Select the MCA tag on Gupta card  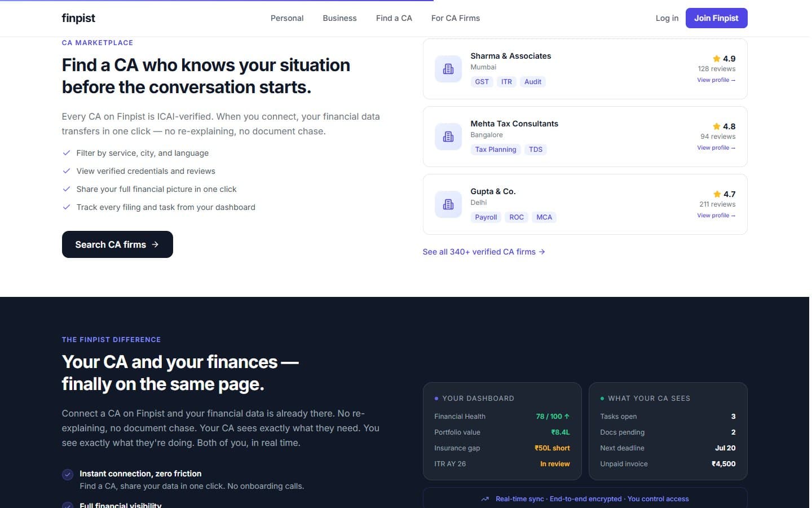(544, 217)
